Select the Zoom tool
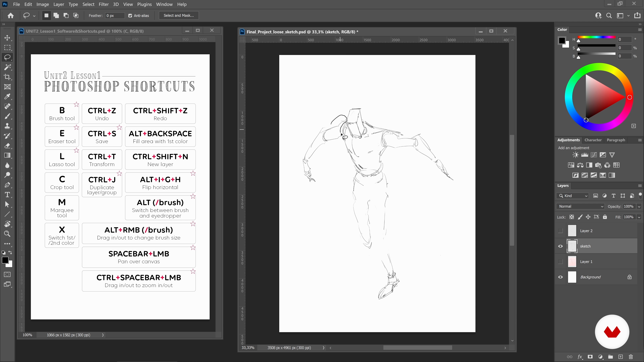644x362 pixels. pyautogui.click(x=7, y=234)
